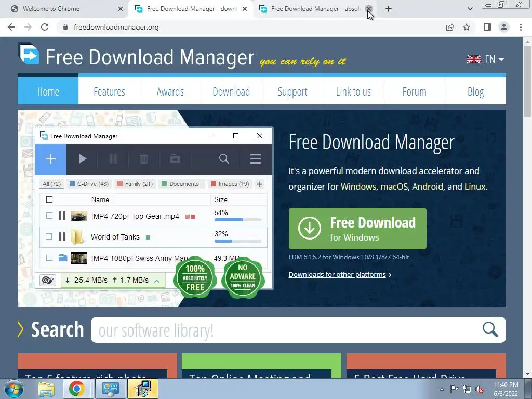Open the Support navigation item
Screen dimensions: 532x399
pos(292,91)
